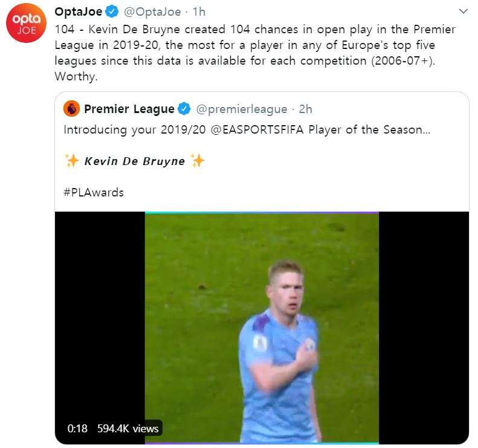Viewport: 478px width, 448px height.
Task: Open the quoted tweet's bold Kevin De Bruyne text
Action: [x=134, y=161]
